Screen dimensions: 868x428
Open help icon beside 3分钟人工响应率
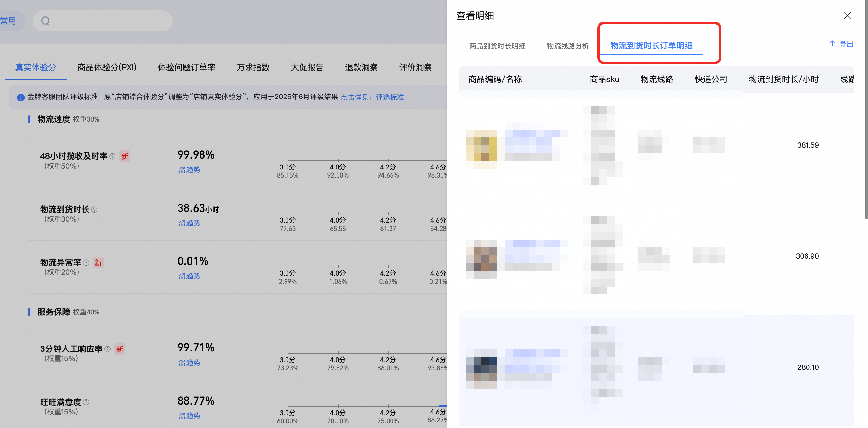coord(108,349)
